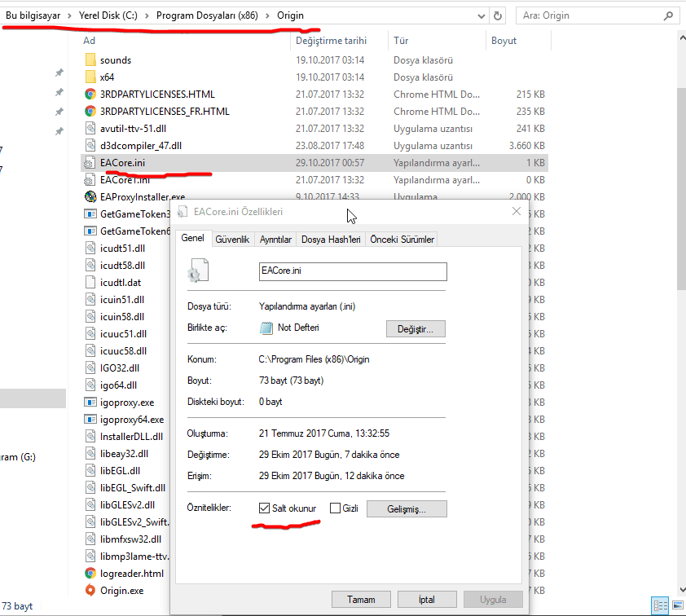Screen dimensions: 686x616
Task: Close the EACore.ini Özellikleri dialog
Action: [517, 211]
